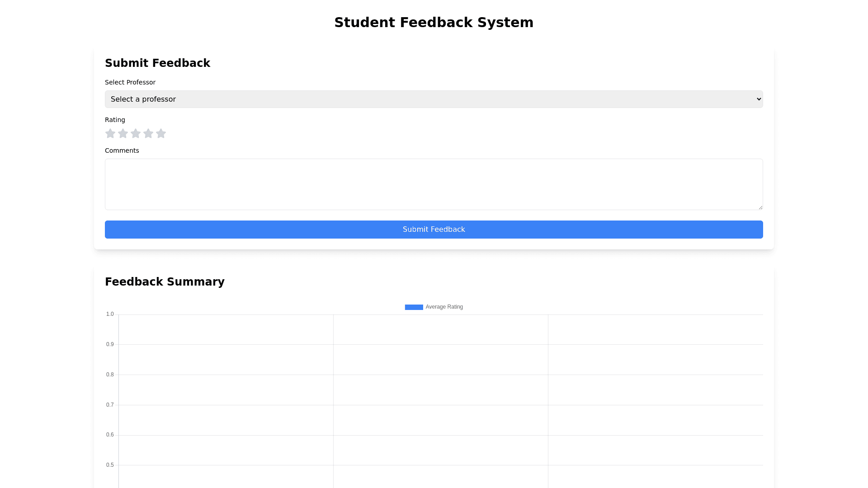Click the Select Professor field label

pyautogui.click(x=130, y=82)
